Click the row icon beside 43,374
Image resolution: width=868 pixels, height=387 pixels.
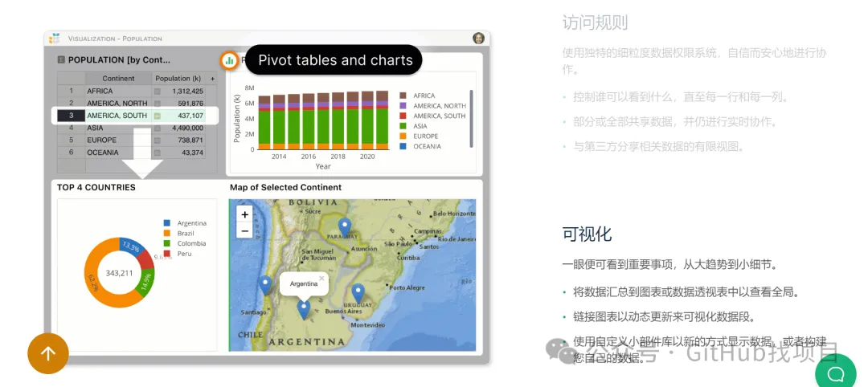tap(158, 153)
